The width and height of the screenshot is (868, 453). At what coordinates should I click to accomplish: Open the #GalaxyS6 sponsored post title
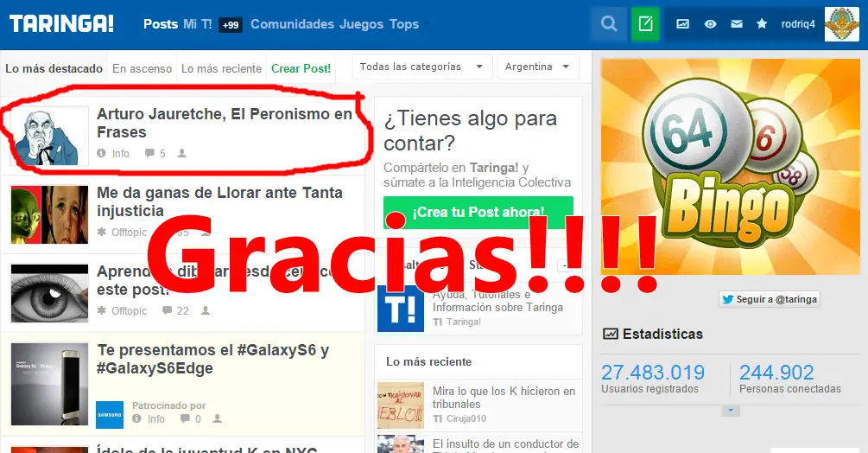[213, 359]
